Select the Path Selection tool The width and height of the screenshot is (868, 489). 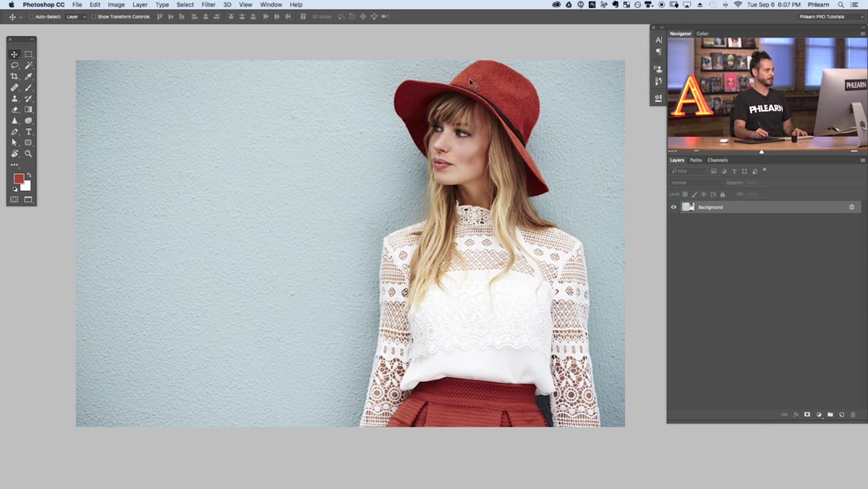tap(14, 143)
